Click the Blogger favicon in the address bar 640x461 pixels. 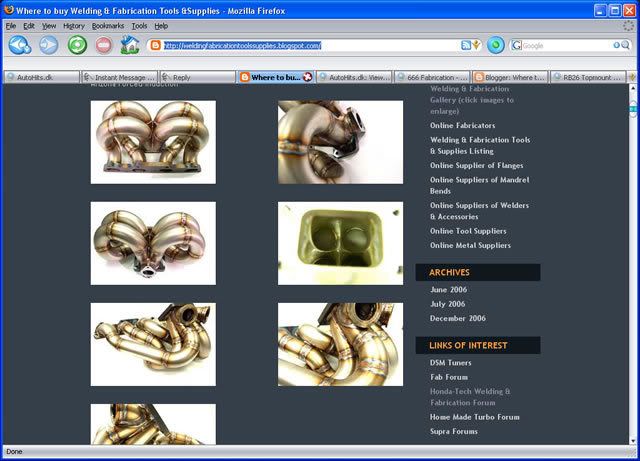(155, 45)
